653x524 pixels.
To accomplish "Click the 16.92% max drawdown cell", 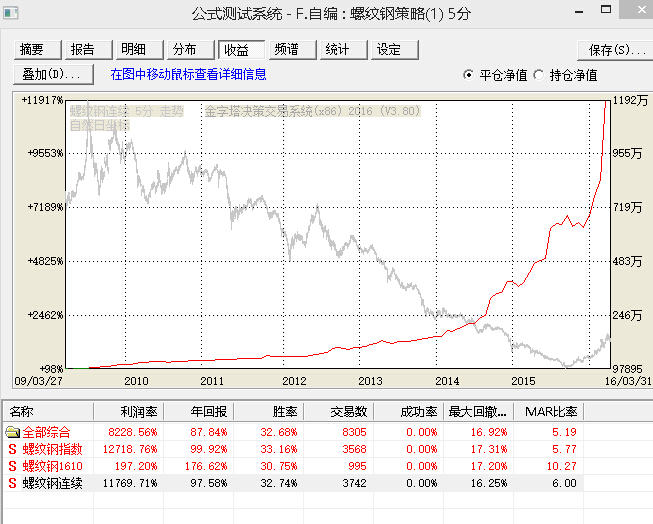I will (489, 432).
